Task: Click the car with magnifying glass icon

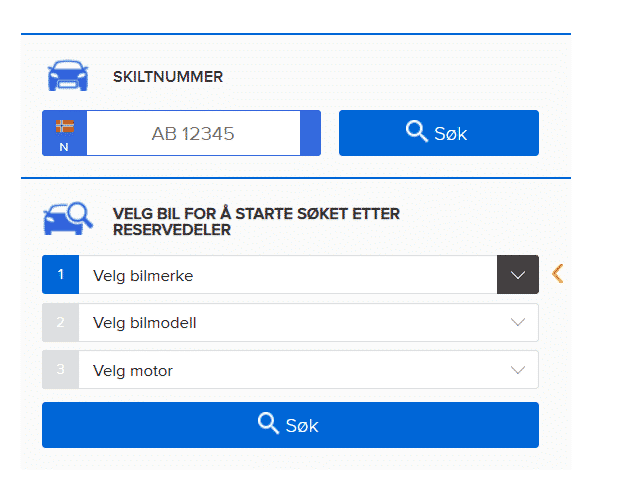Action: coord(68,219)
